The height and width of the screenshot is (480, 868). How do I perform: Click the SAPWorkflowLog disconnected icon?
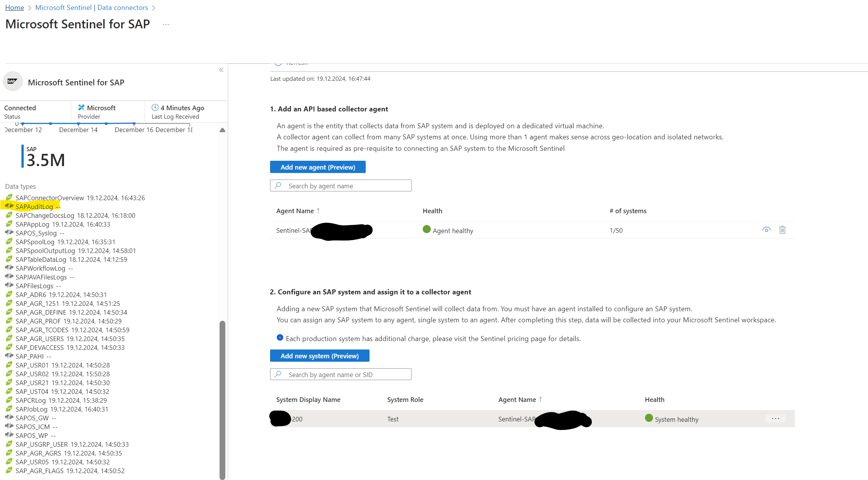coord(9,268)
